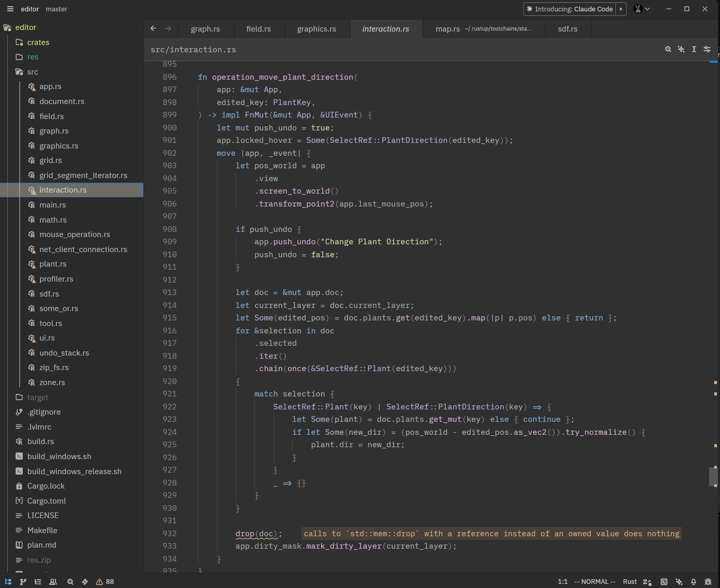720x588 pixels.
Task: Open the collaboration panel icon
Action: (53, 582)
